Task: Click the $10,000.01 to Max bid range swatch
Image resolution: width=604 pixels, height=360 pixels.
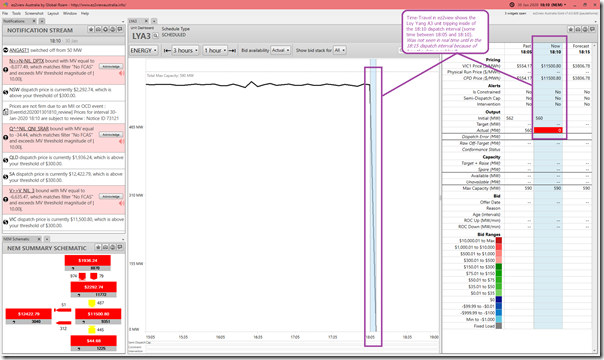Action: (x=498, y=241)
